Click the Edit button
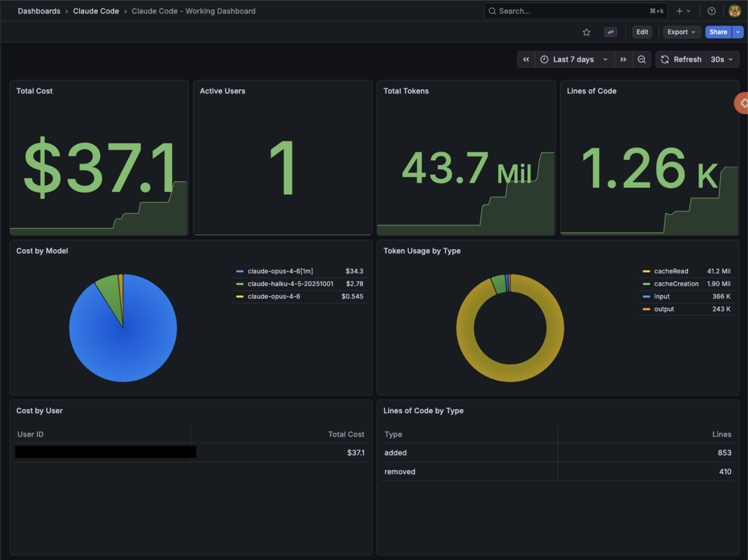Image resolution: width=748 pixels, height=560 pixels. [x=643, y=32]
